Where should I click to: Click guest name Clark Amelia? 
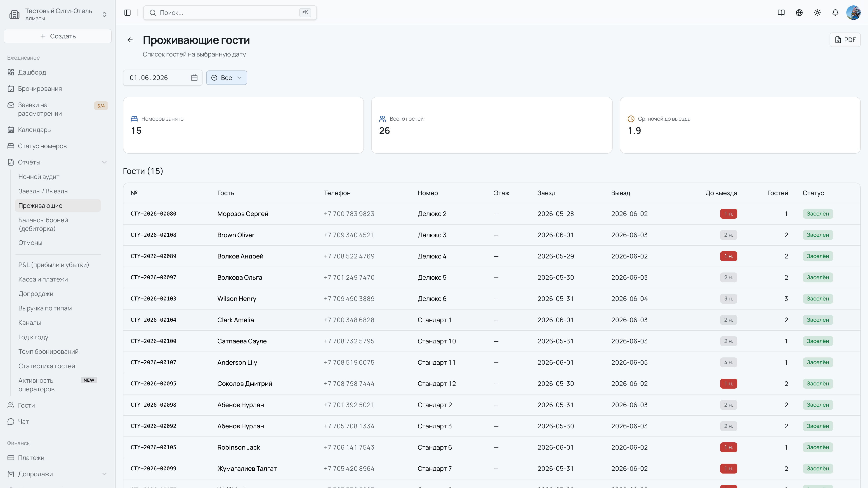pos(236,320)
